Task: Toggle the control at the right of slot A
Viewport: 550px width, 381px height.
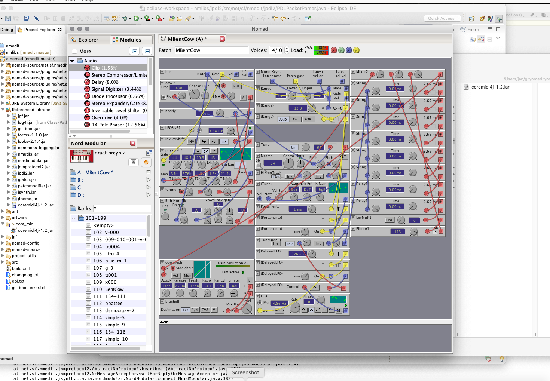Action: click(148, 172)
